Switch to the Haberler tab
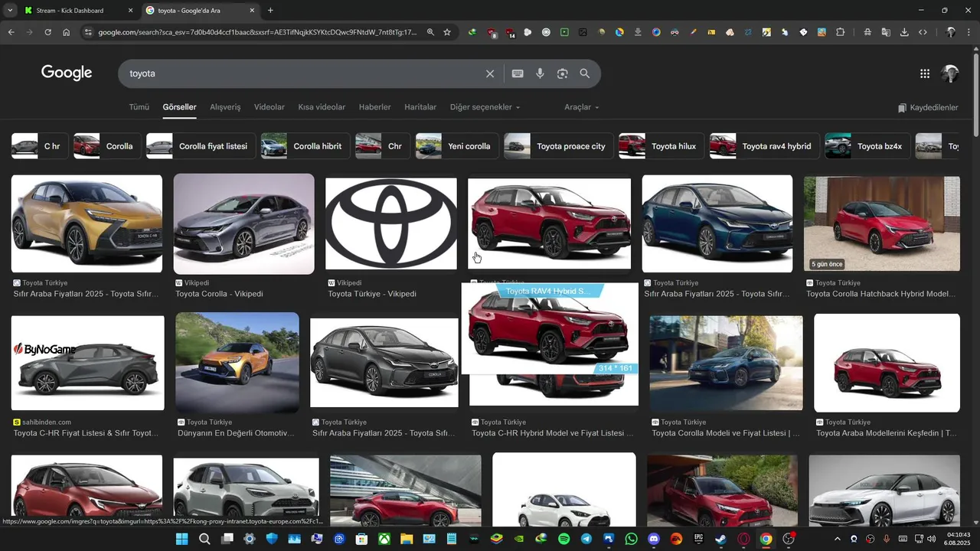 pyautogui.click(x=374, y=107)
